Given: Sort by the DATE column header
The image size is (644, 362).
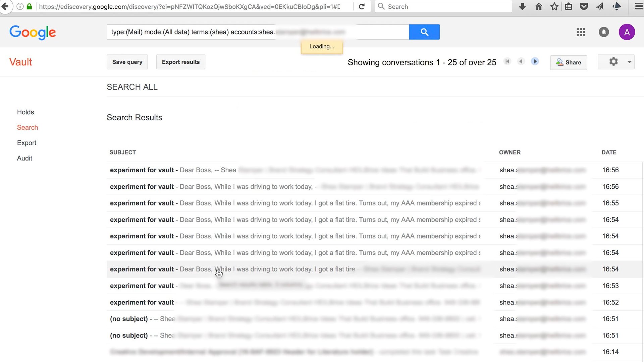Looking at the screenshot, I should tap(609, 152).
